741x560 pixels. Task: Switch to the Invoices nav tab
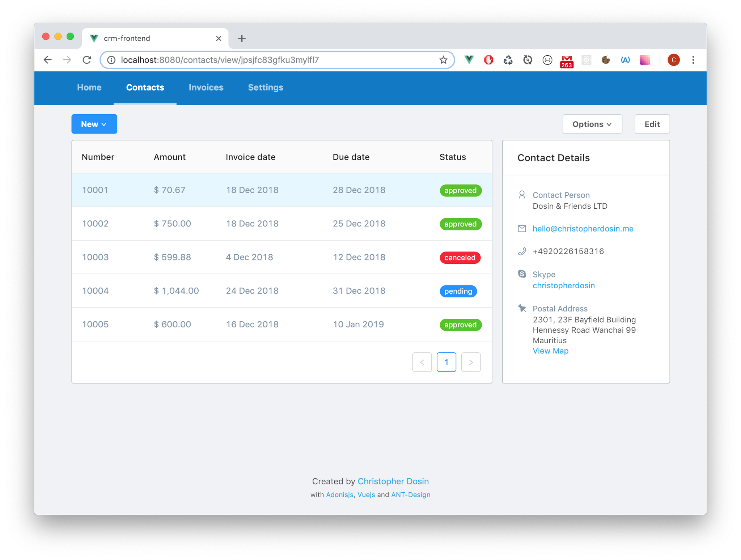pyautogui.click(x=206, y=88)
